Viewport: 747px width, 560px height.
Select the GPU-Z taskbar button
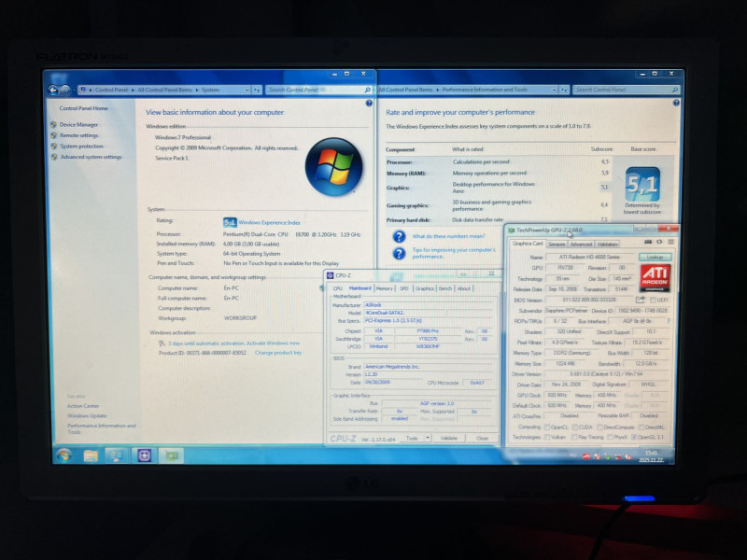(x=172, y=455)
